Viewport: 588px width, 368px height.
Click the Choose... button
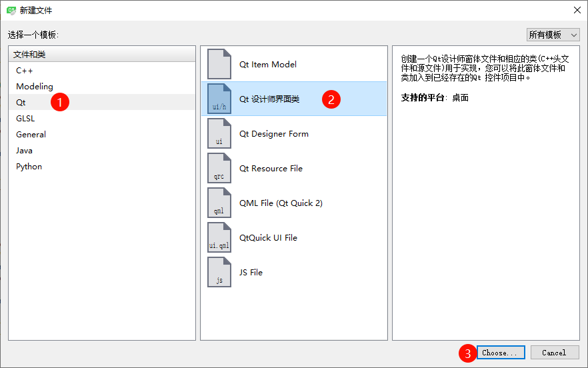click(x=501, y=353)
